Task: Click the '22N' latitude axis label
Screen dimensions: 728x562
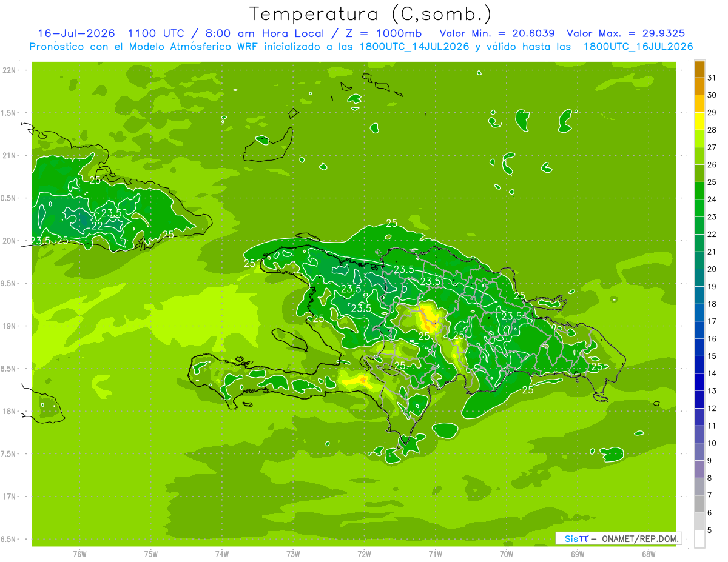Action: coord(10,70)
